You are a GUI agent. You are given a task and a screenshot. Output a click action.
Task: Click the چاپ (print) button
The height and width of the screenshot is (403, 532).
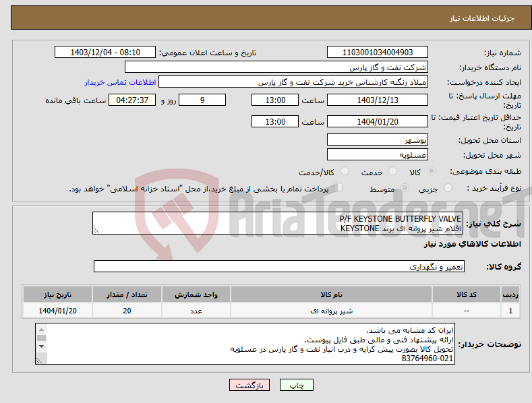296,385
